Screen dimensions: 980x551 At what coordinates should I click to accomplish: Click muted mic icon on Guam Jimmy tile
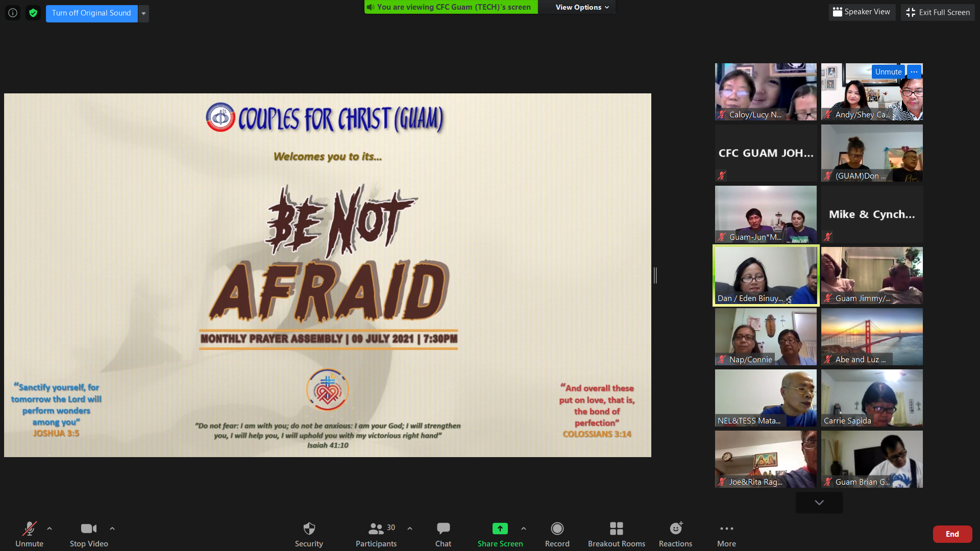pyautogui.click(x=828, y=298)
